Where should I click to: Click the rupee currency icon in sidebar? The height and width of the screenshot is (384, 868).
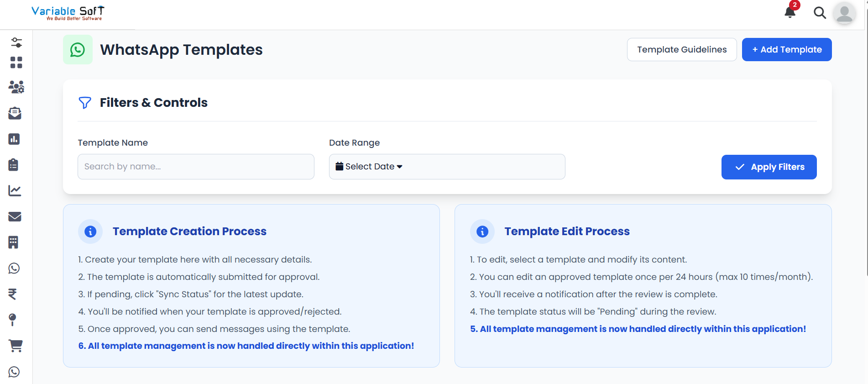13,294
